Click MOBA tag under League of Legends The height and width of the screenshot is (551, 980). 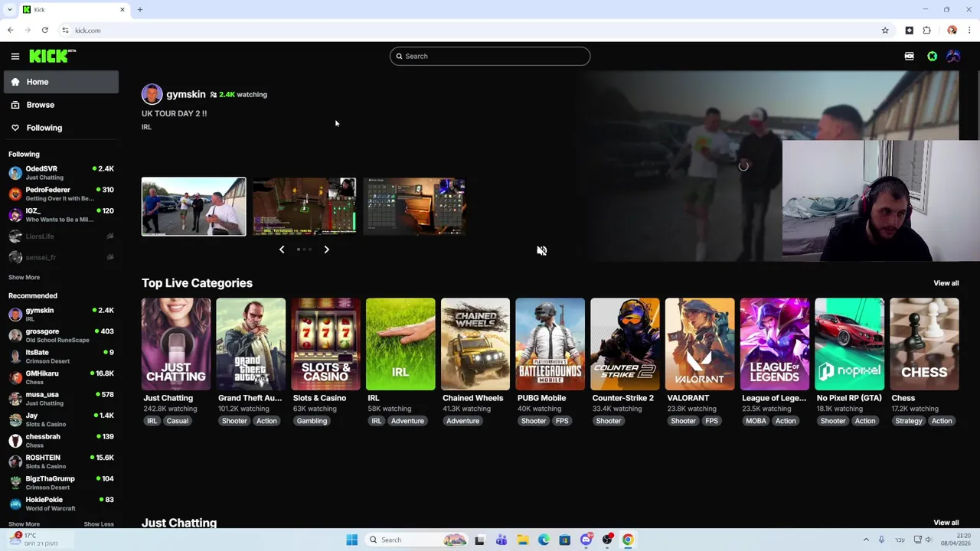[756, 421]
